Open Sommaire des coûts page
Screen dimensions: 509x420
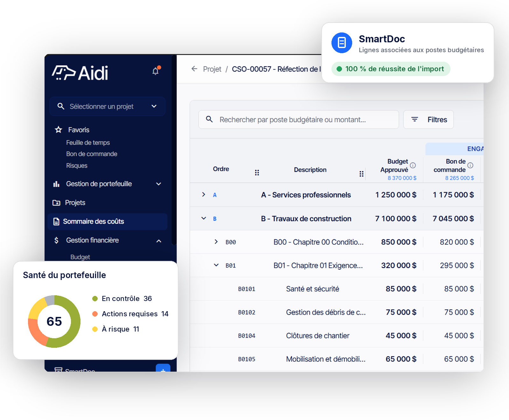pyautogui.click(x=107, y=221)
